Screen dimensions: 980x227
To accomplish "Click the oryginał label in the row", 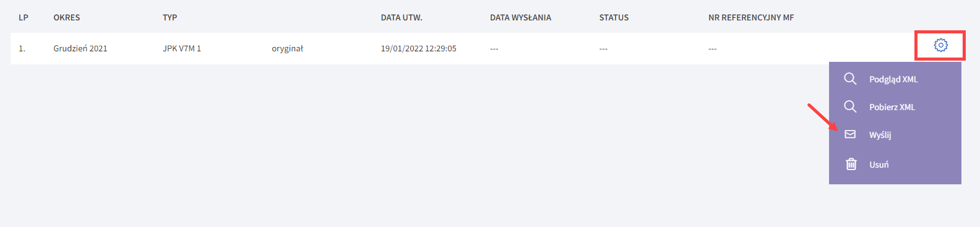I will (287, 48).
